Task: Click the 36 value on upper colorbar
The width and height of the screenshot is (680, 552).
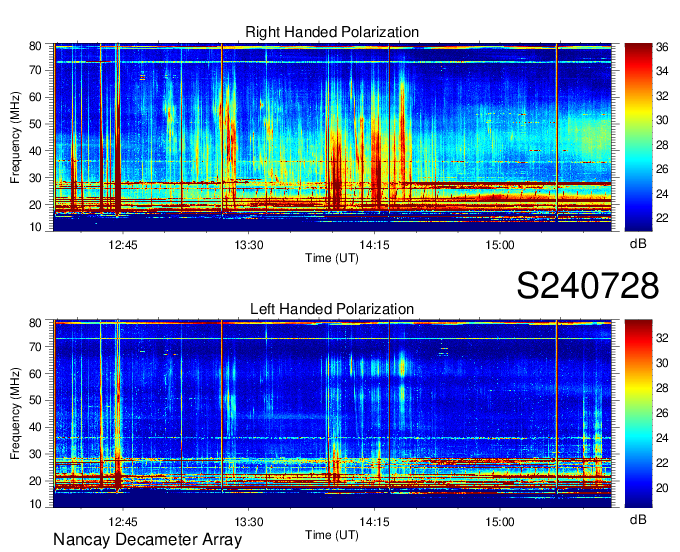Action: [662, 47]
